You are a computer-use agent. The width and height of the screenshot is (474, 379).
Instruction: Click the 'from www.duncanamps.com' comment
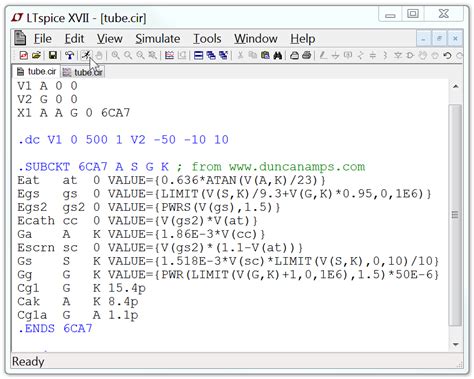pos(278,166)
